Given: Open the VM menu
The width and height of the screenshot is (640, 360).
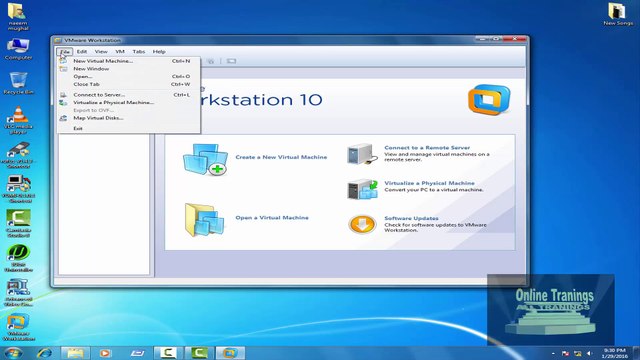Looking at the screenshot, I should 120,51.
